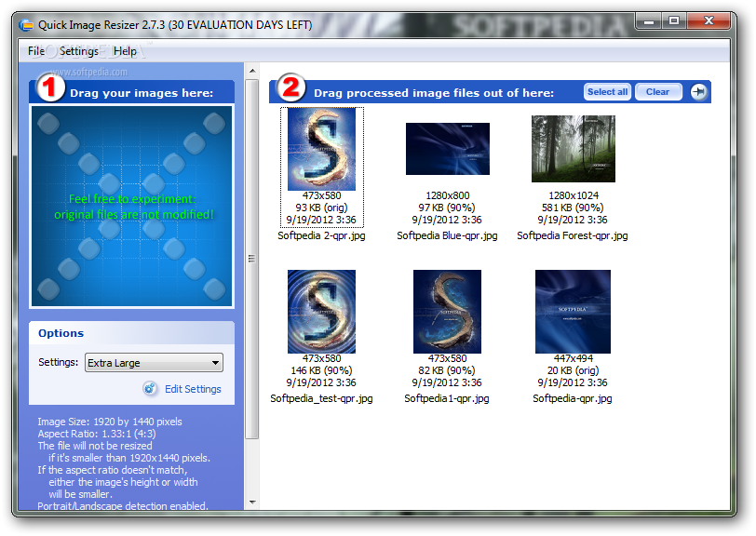Click the file name Softpedia-qpr.jpg

573,398
